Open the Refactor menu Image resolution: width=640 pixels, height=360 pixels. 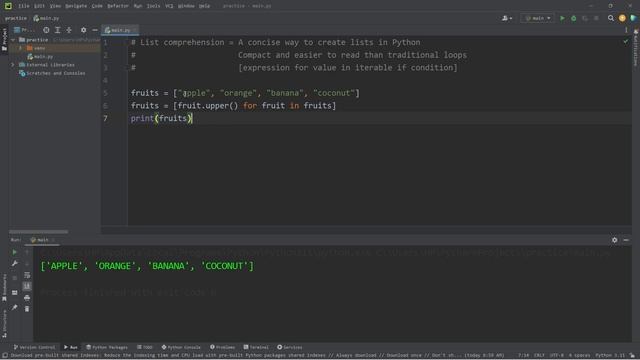[118, 6]
